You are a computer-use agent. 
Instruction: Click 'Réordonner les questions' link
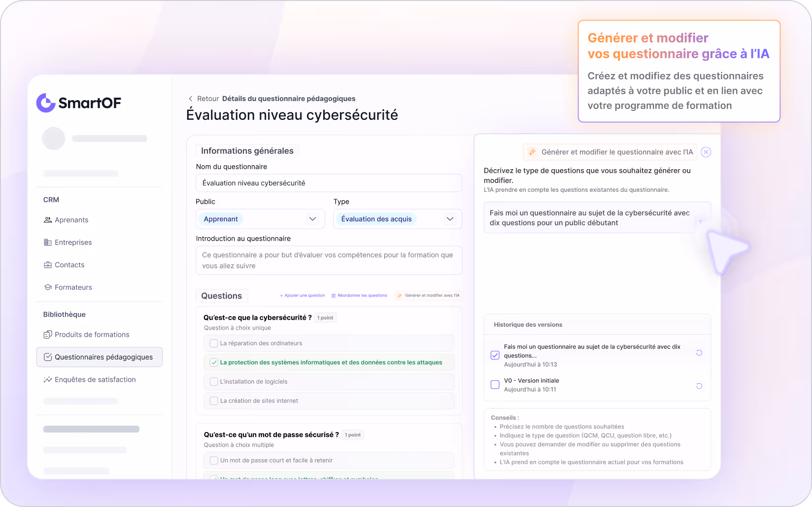pyautogui.click(x=361, y=295)
